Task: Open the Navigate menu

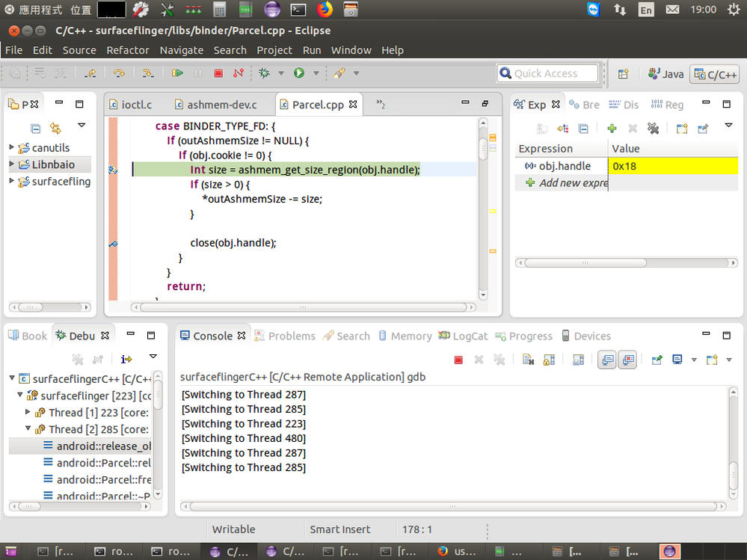Action: tap(182, 50)
